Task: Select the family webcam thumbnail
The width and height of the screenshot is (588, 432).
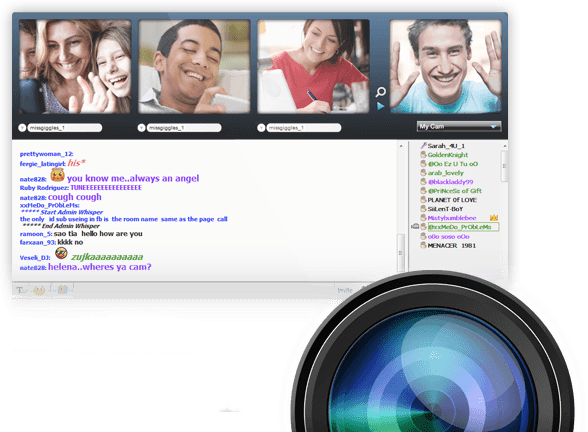Action: tap(75, 67)
